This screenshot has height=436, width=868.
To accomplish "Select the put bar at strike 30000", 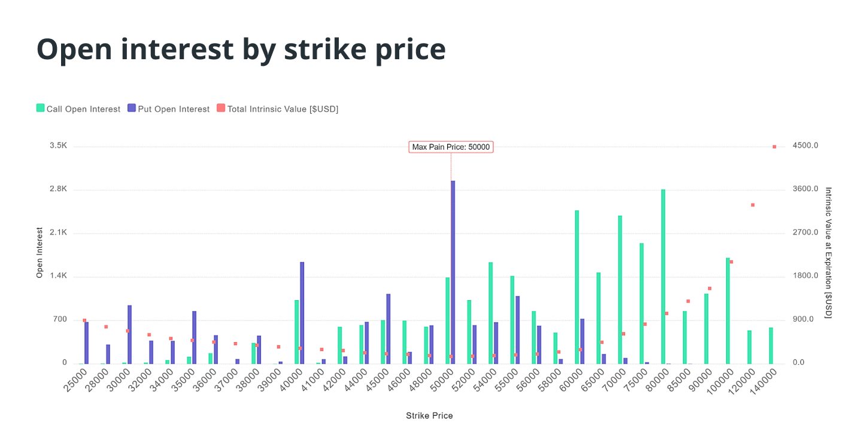I will click(129, 334).
